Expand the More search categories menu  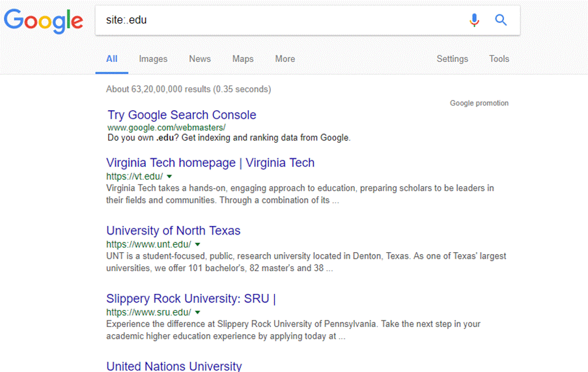pyautogui.click(x=285, y=59)
